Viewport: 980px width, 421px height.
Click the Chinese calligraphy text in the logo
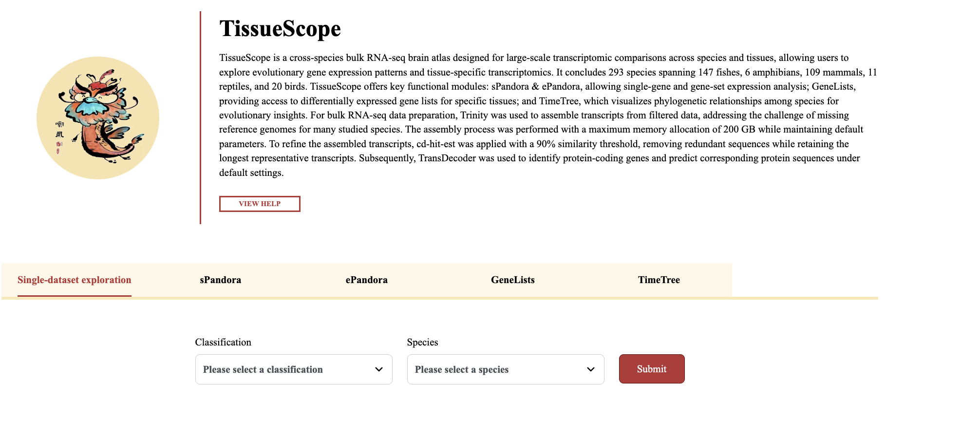tap(59, 130)
